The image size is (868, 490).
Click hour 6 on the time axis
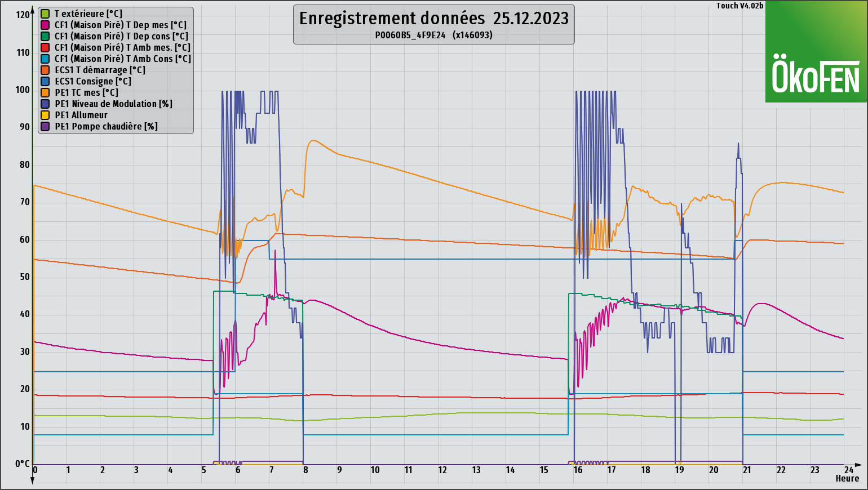(x=238, y=470)
